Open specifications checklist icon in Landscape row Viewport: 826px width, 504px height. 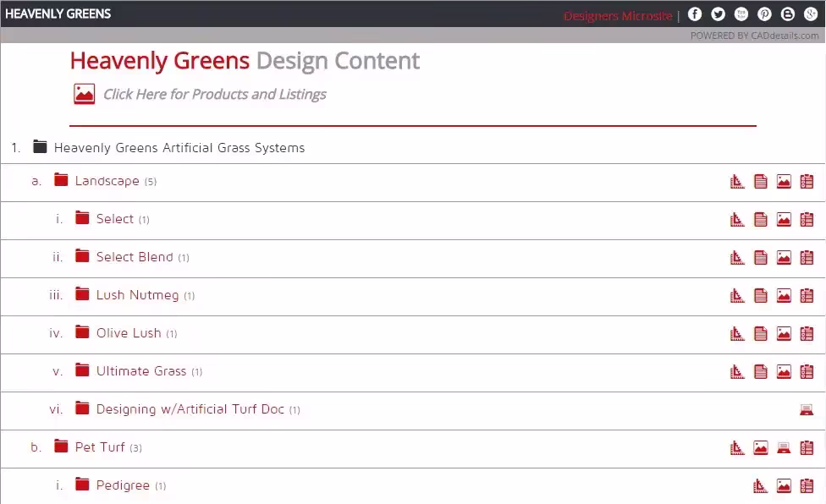(807, 182)
